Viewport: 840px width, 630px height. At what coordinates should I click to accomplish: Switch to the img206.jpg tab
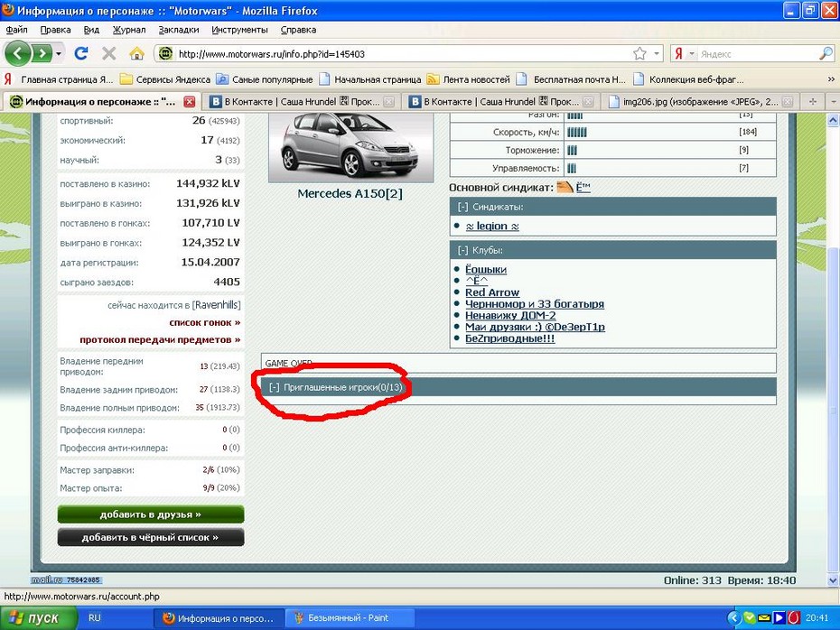700,101
